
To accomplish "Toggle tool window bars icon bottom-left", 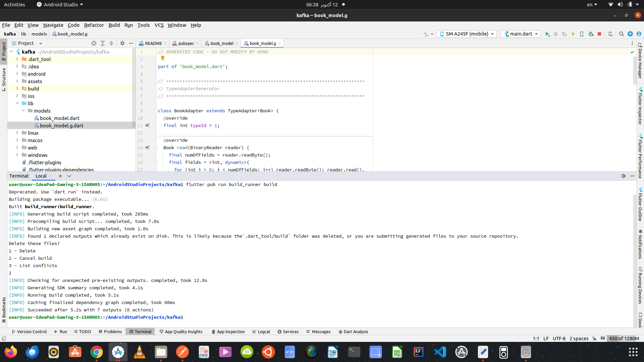I will [4, 339].
